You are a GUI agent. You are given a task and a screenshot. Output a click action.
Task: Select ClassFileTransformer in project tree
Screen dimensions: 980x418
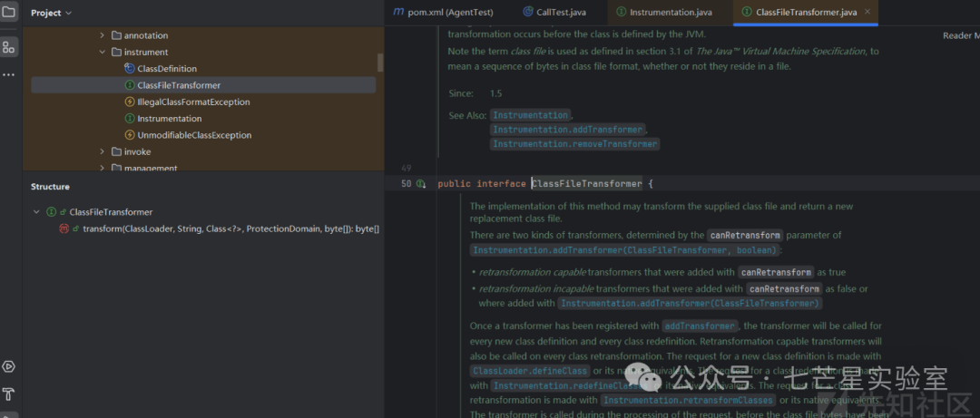pyautogui.click(x=203, y=85)
